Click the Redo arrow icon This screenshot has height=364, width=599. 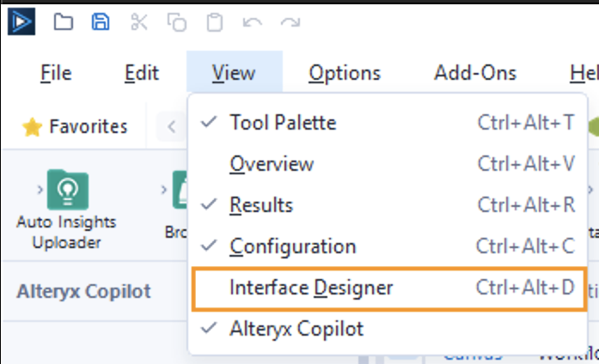pyautogui.click(x=290, y=22)
